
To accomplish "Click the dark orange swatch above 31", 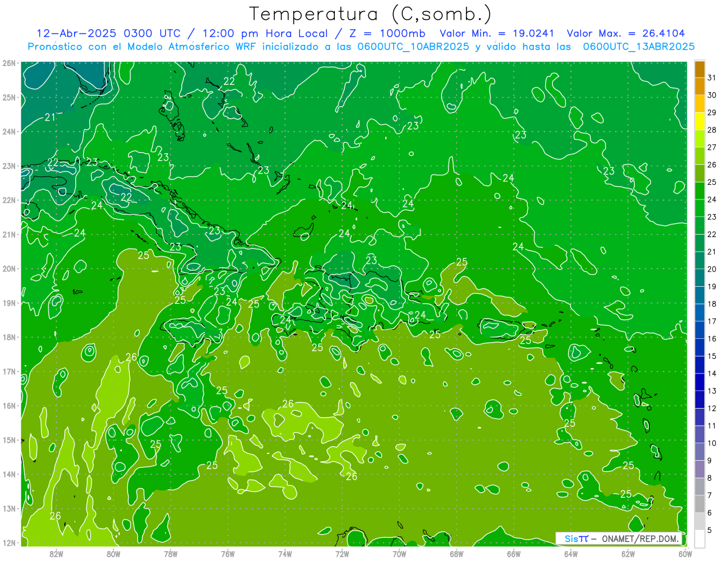I will (x=699, y=69).
